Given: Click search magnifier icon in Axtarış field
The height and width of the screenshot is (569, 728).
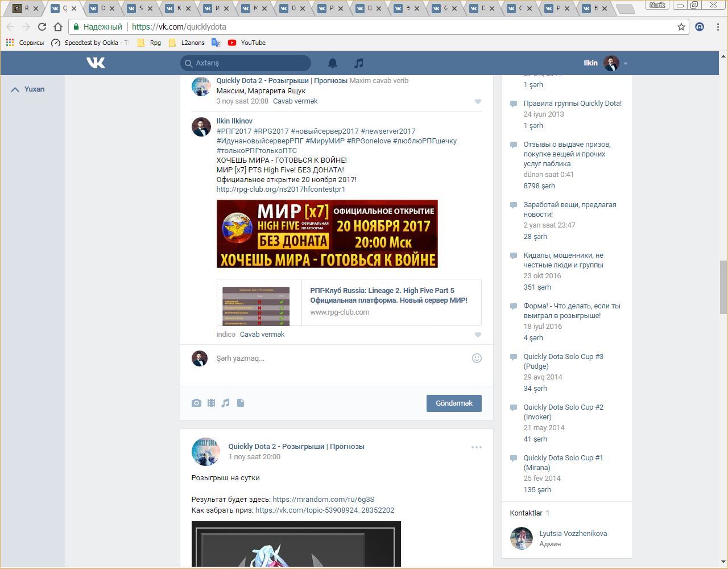Looking at the screenshot, I should pyautogui.click(x=188, y=63).
